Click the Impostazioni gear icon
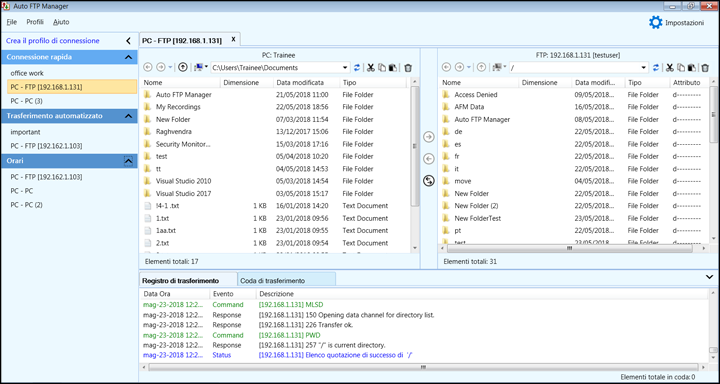This screenshot has width=720, height=384. coord(655,23)
